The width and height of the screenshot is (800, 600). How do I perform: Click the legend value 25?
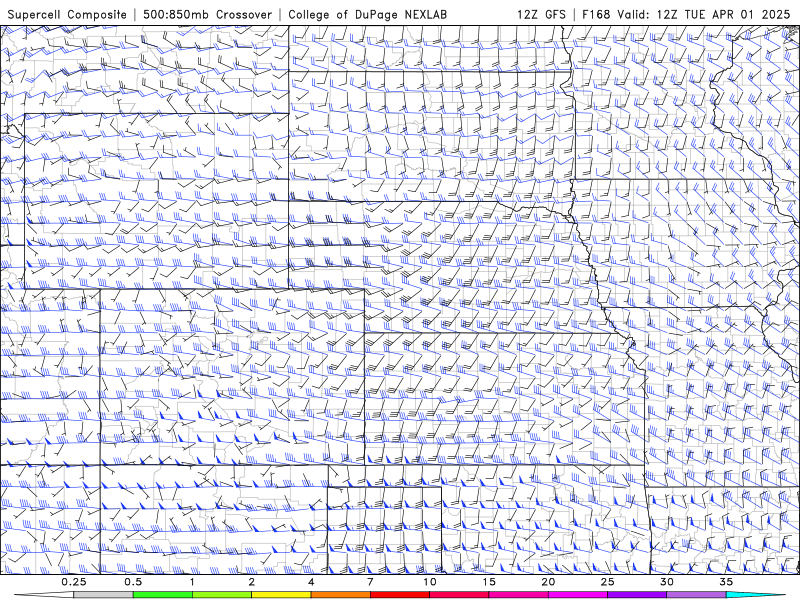pyautogui.click(x=607, y=582)
